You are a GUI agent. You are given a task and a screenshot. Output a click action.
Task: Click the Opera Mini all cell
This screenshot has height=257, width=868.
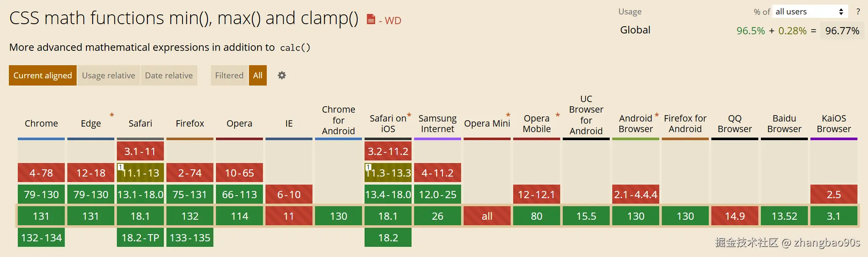(487, 216)
